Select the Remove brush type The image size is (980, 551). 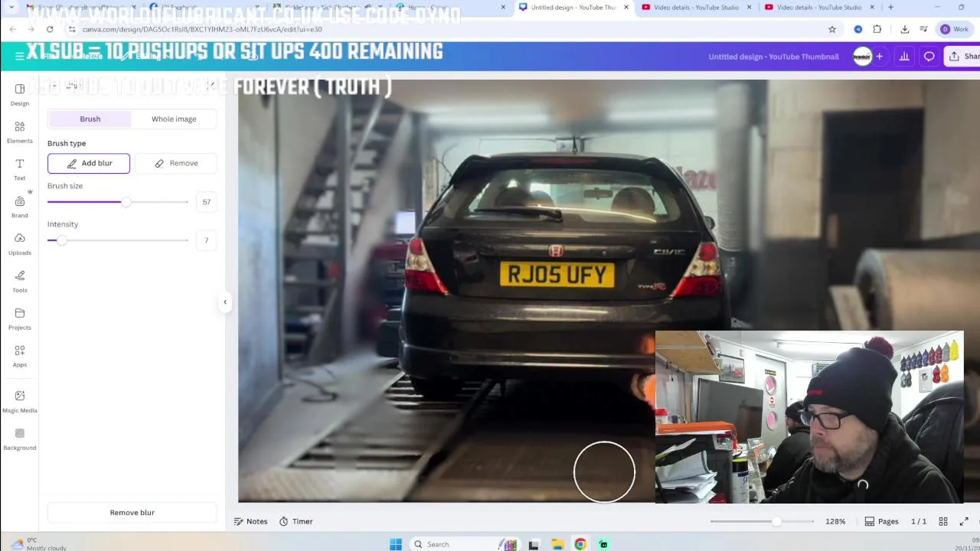click(x=176, y=163)
